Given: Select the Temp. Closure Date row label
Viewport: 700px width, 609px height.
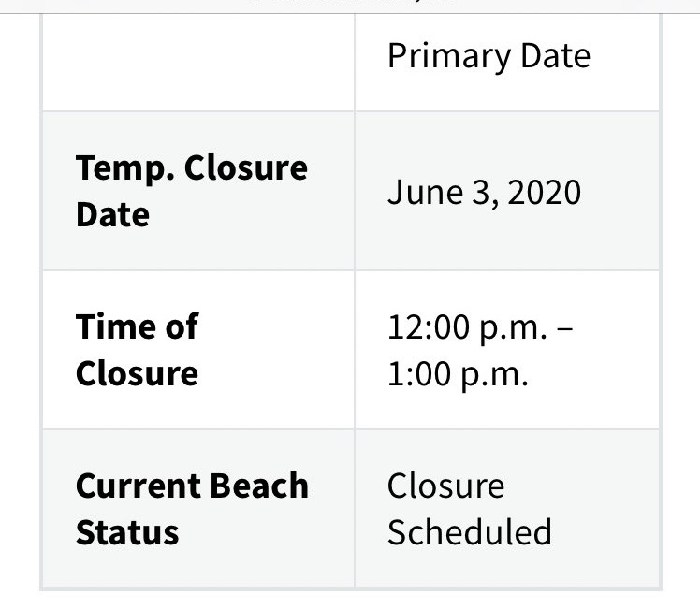Looking at the screenshot, I should pyautogui.click(x=191, y=191).
